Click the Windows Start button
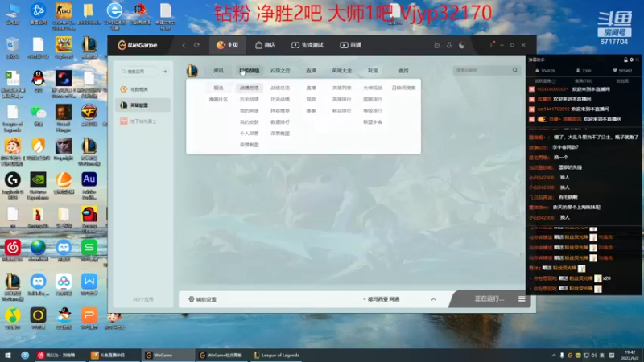Screen dimensions: 644x362 click(8, 355)
